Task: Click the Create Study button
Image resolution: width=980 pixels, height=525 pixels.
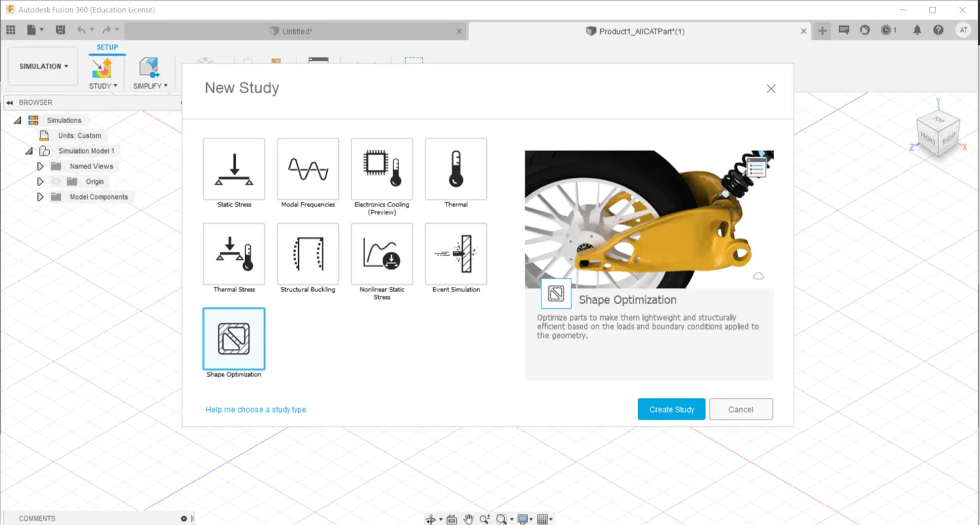Action: coord(671,409)
